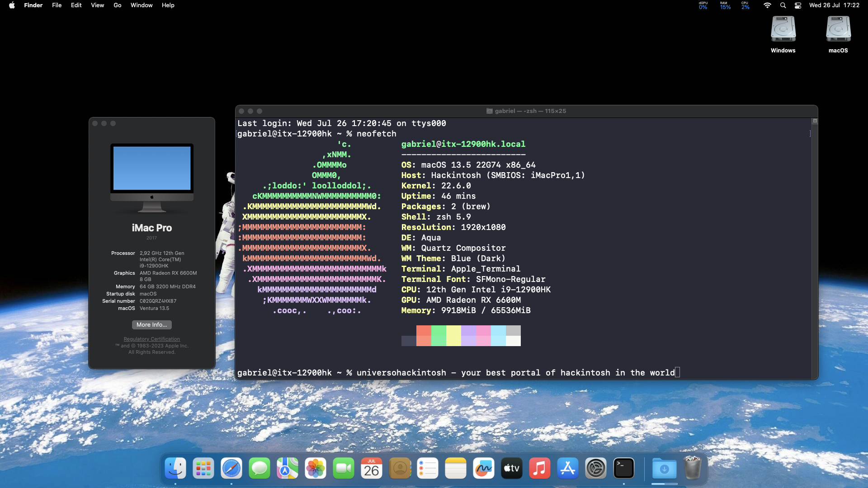Screen dimensions: 868x488
Task: Launch FaceTime from the Dock
Action: pos(344,468)
